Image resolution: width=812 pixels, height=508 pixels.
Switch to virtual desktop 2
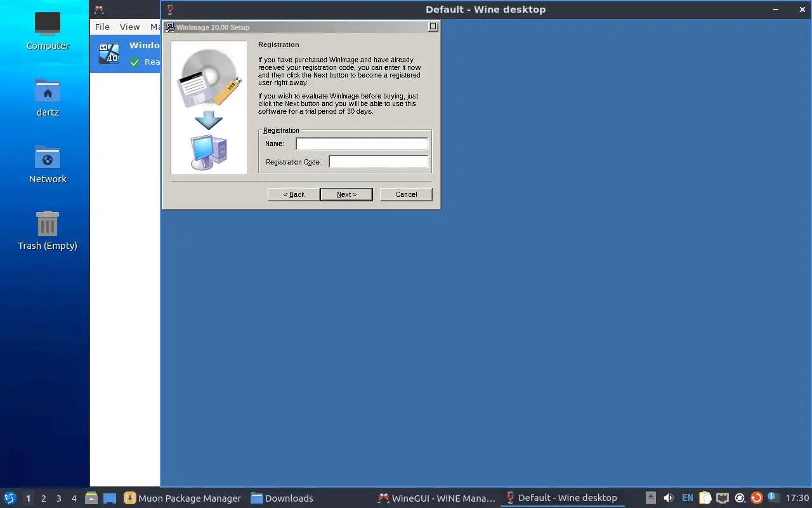tap(44, 498)
